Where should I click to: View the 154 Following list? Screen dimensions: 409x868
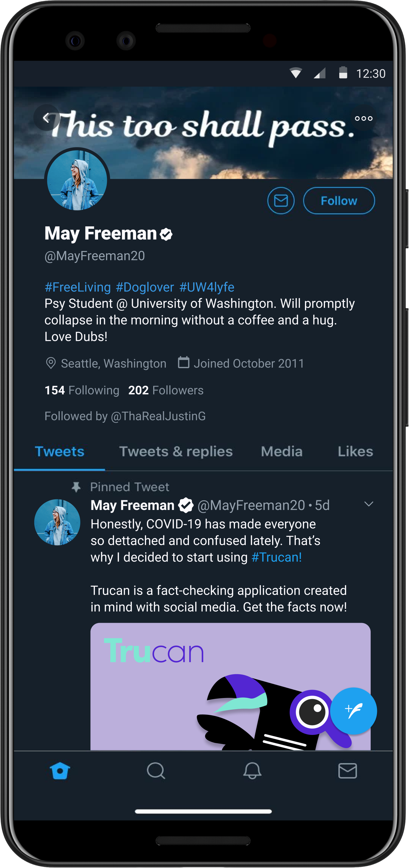[x=82, y=390]
